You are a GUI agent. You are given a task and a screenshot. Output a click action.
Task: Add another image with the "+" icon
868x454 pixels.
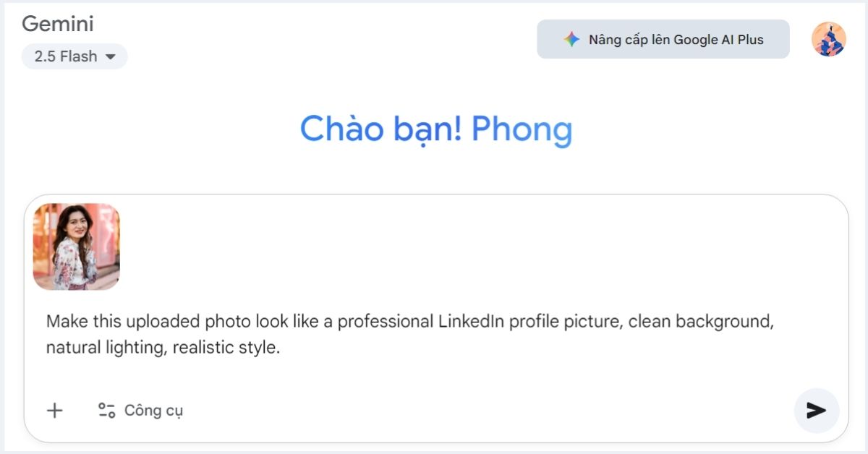tap(54, 410)
